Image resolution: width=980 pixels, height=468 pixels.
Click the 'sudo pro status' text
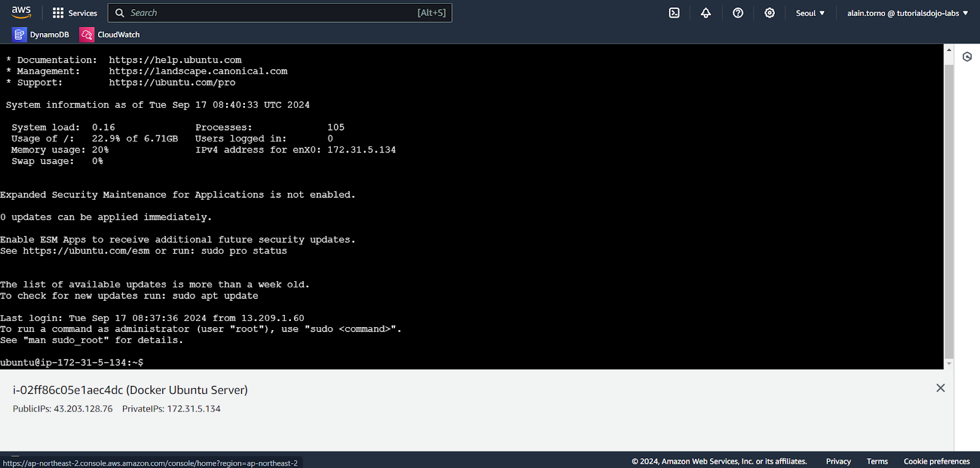244,251
